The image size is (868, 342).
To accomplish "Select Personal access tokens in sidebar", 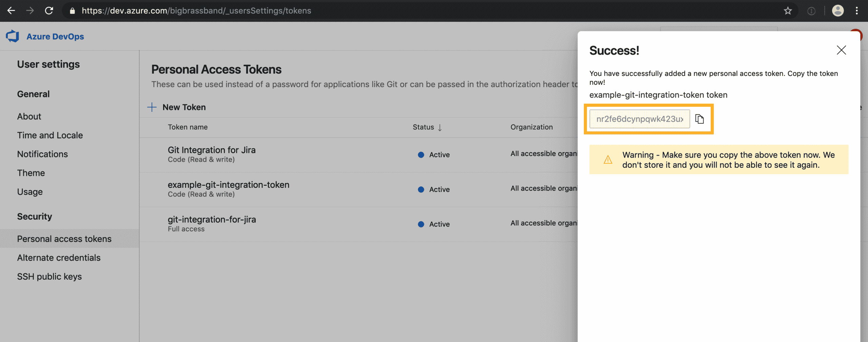I will tap(70, 239).
